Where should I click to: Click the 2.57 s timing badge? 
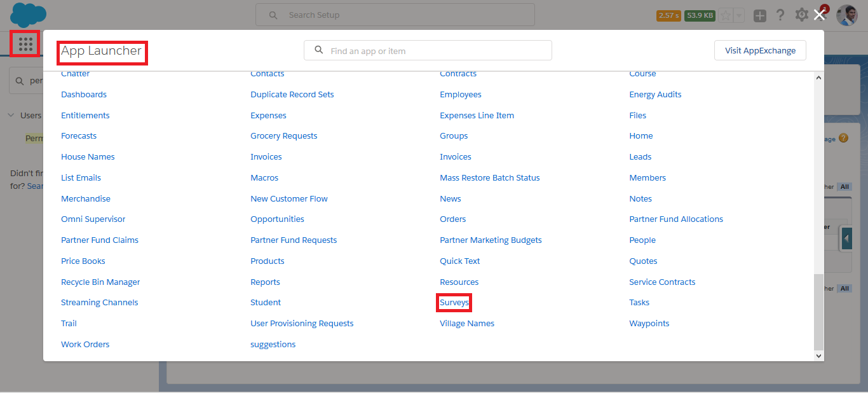coord(668,15)
